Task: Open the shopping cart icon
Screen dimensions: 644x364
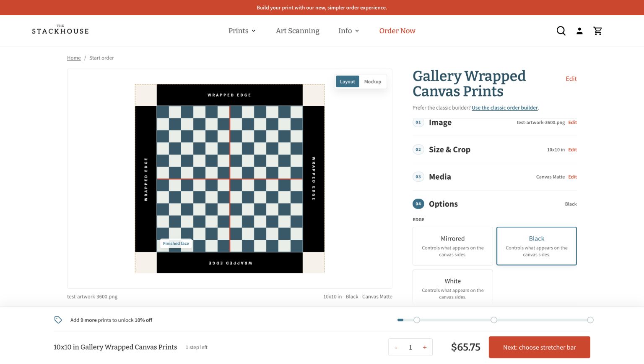Action: click(x=598, y=31)
